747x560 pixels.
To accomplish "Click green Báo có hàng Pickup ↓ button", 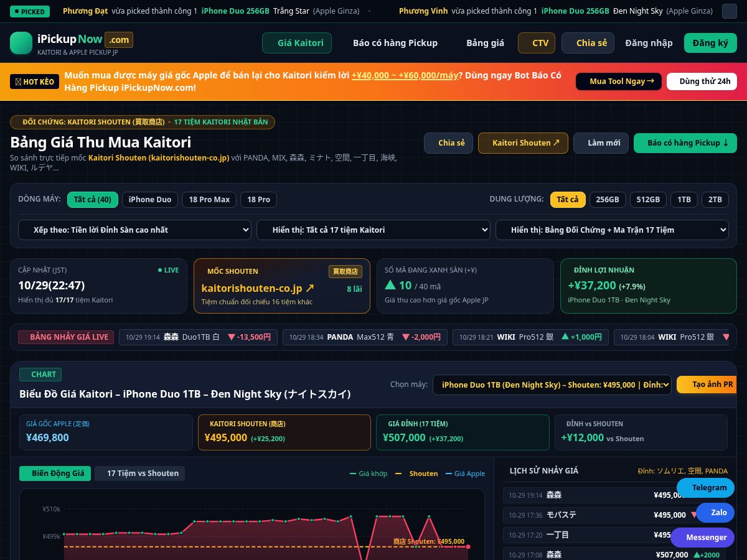I will (x=685, y=142).
